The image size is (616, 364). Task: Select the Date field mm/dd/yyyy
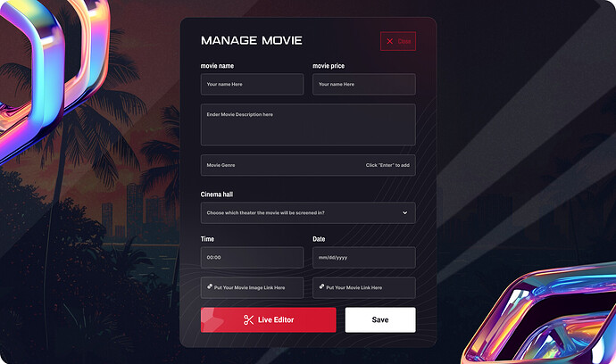point(363,258)
